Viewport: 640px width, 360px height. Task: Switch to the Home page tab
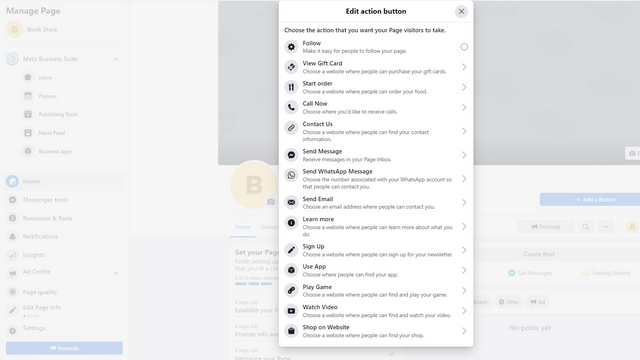[242, 227]
